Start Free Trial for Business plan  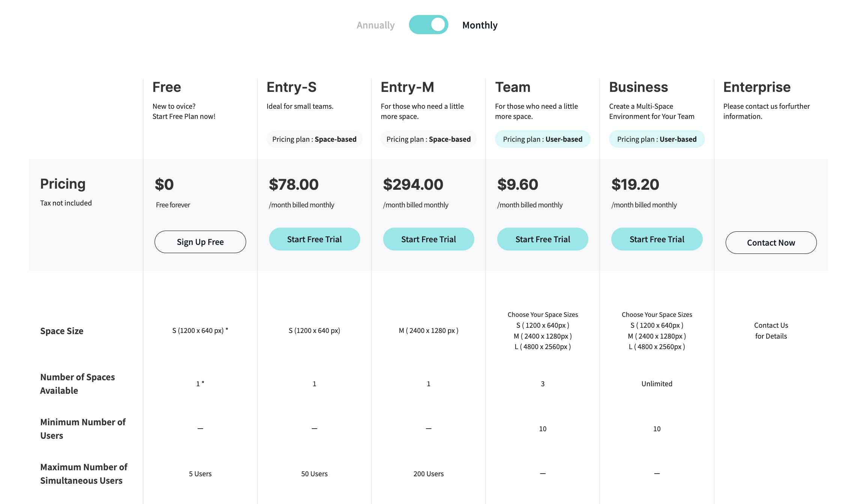(657, 239)
